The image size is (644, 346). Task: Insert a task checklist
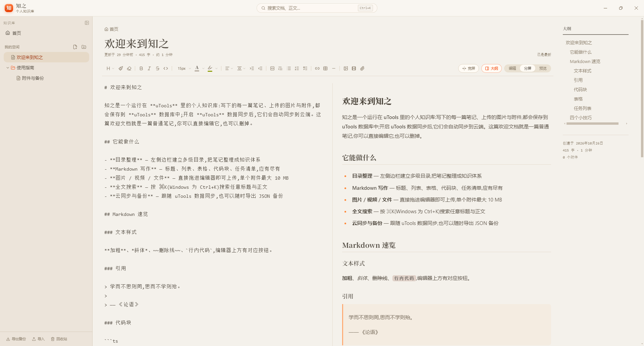(305, 68)
